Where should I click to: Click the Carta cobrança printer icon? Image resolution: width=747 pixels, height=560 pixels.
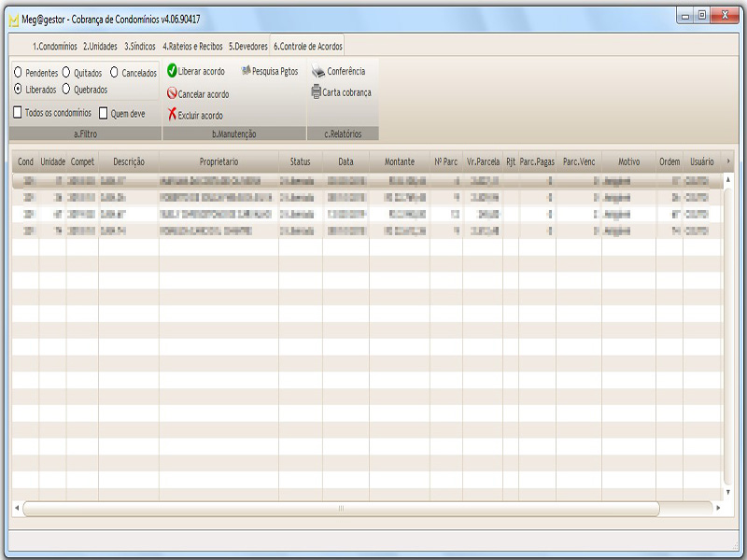tap(317, 92)
